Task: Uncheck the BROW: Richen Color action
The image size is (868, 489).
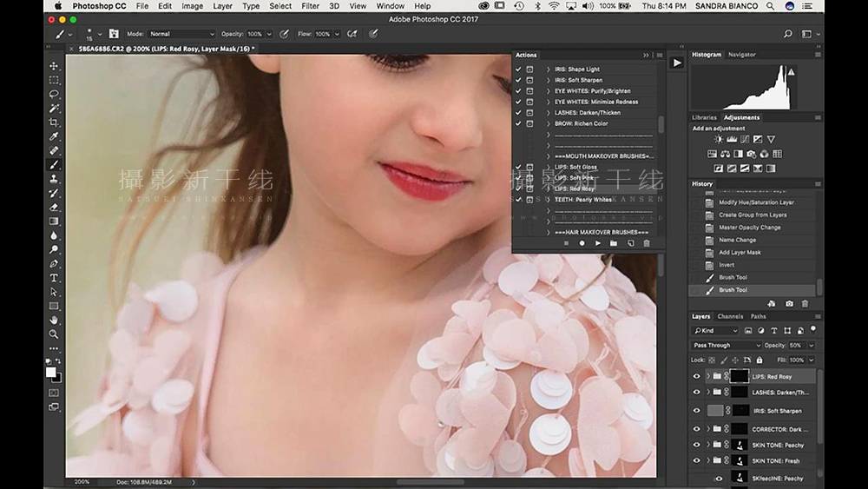Action: [x=518, y=123]
